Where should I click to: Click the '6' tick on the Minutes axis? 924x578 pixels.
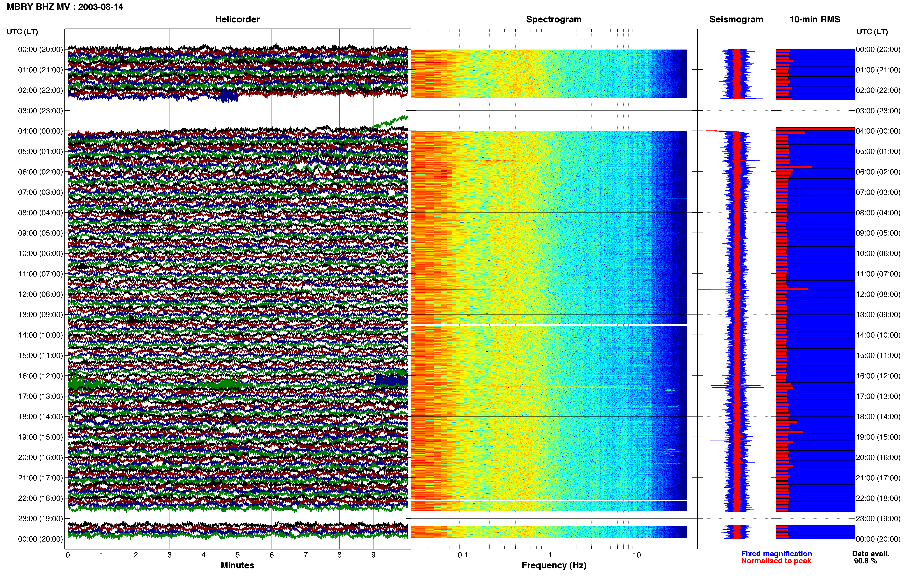[x=272, y=555]
